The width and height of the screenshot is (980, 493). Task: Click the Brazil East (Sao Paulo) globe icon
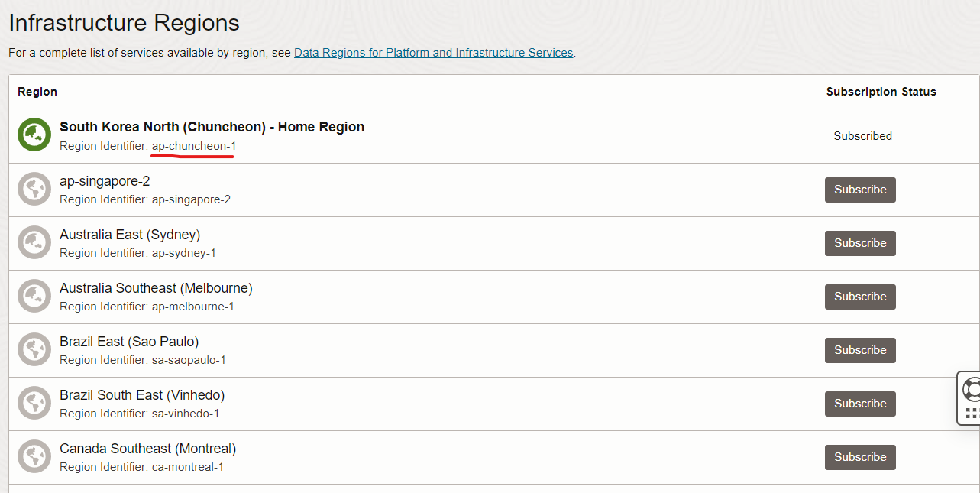pos(34,349)
